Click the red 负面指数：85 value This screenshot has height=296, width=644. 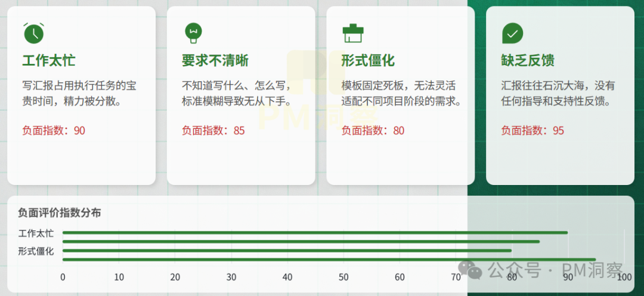tap(213, 131)
